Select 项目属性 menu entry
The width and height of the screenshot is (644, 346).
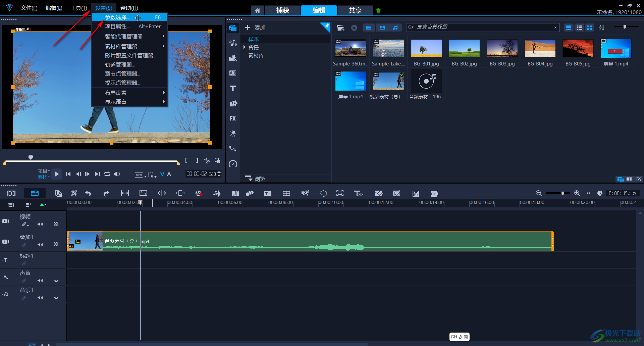[x=129, y=26]
